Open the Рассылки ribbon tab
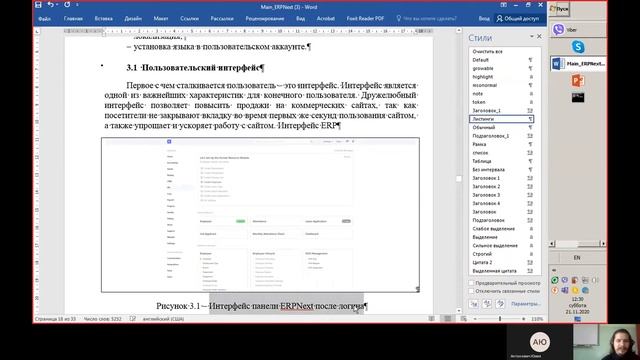Screen dimensions: 640x360 [222, 18]
